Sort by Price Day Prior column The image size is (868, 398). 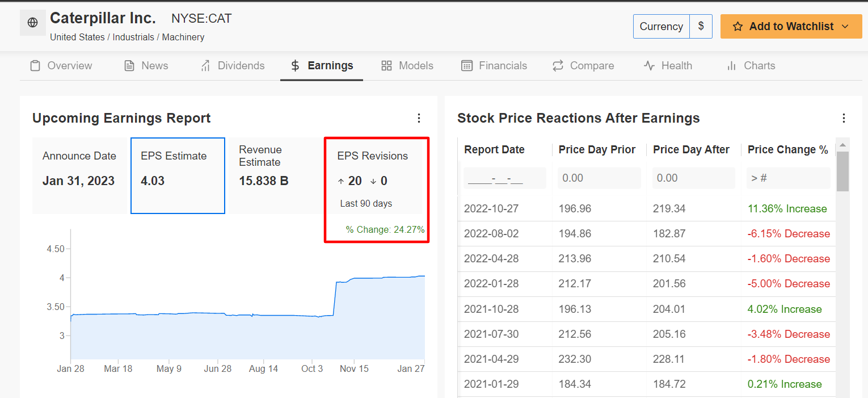point(597,150)
